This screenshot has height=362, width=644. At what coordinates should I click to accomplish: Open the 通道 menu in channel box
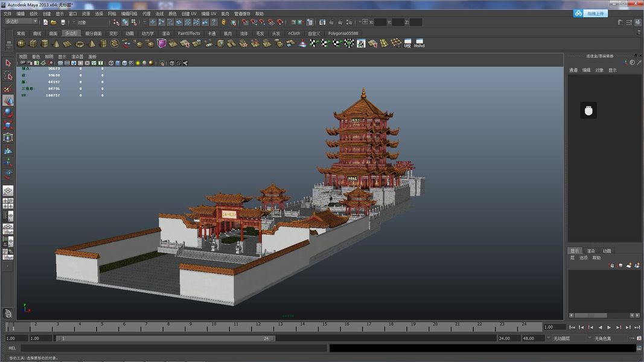point(573,70)
